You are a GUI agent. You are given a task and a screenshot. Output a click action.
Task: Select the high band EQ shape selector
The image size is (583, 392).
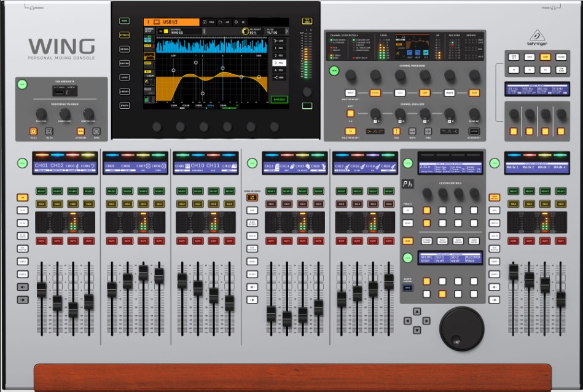pos(449,131)
